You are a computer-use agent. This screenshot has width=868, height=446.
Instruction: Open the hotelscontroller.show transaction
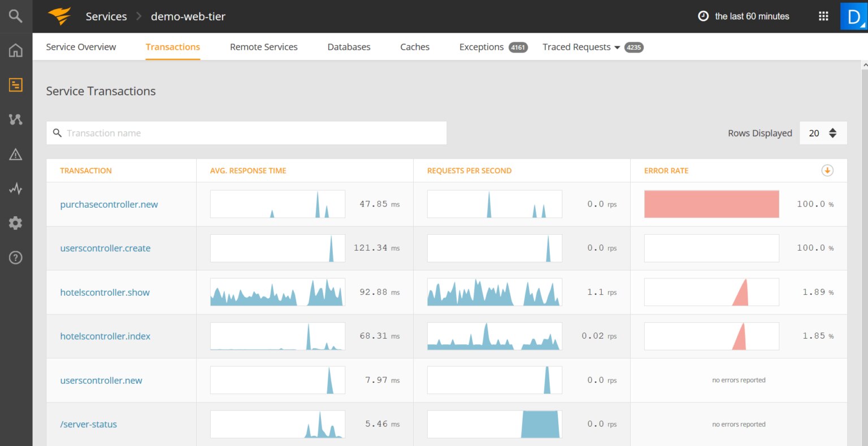click(105, 292)
